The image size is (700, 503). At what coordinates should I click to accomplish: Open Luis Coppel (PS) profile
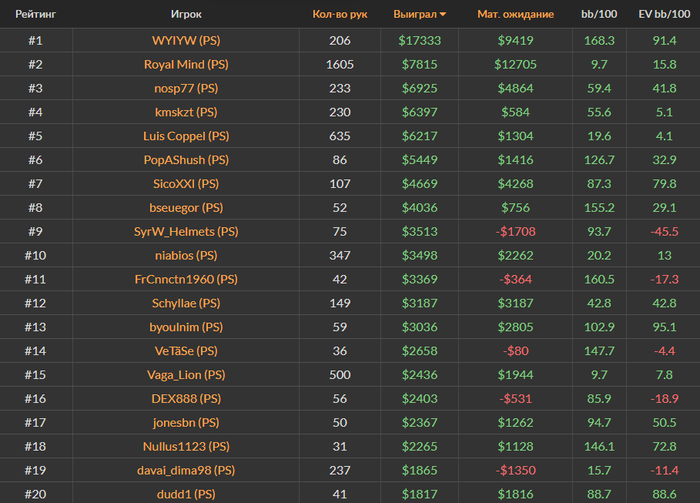click(186, 136)
